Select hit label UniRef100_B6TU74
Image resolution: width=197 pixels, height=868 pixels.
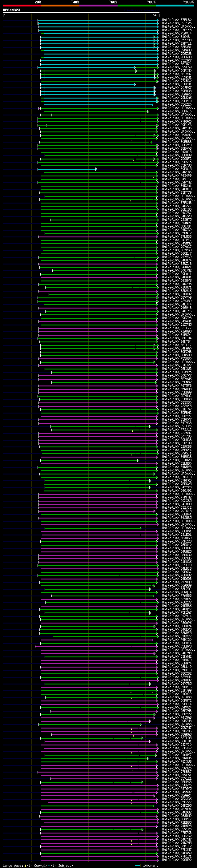click(177, 64)
